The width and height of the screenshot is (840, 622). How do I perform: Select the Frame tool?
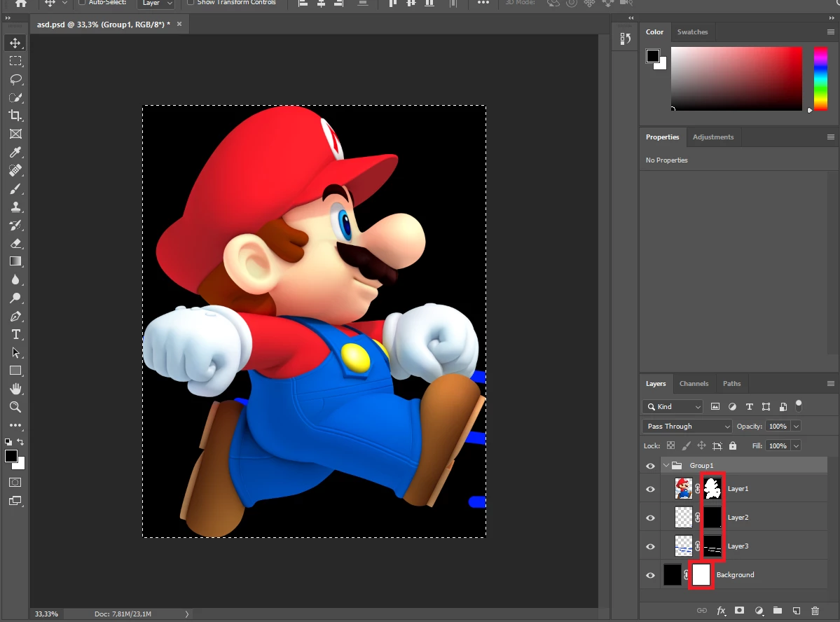[x=15, y=134]
